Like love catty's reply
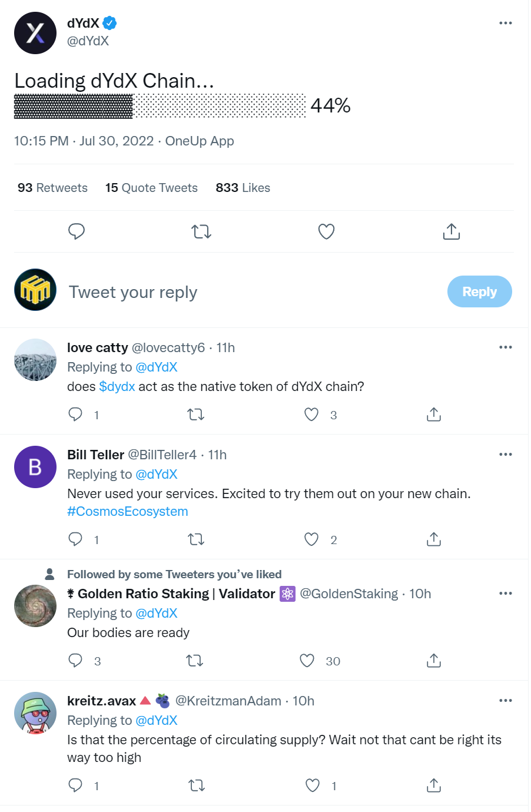This screenshot has width=531, height=812. coord(311,415)
